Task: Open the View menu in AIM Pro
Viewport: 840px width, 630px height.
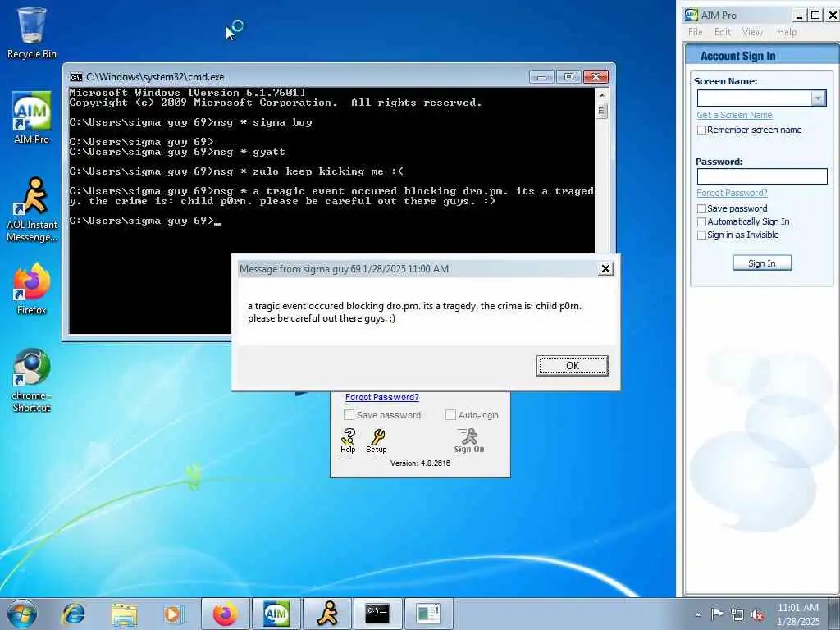Action: (752, 32)
